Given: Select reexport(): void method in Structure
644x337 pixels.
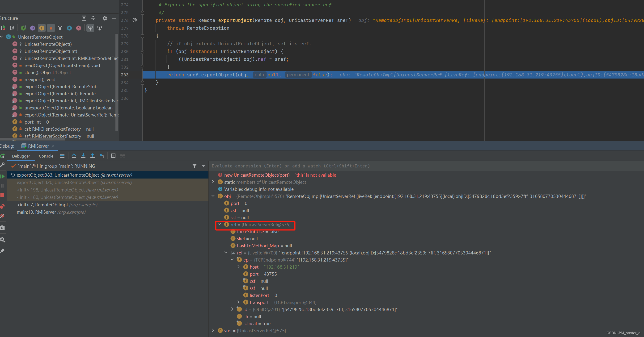Looking at the screenshot, I should click(x=40, y=79).
